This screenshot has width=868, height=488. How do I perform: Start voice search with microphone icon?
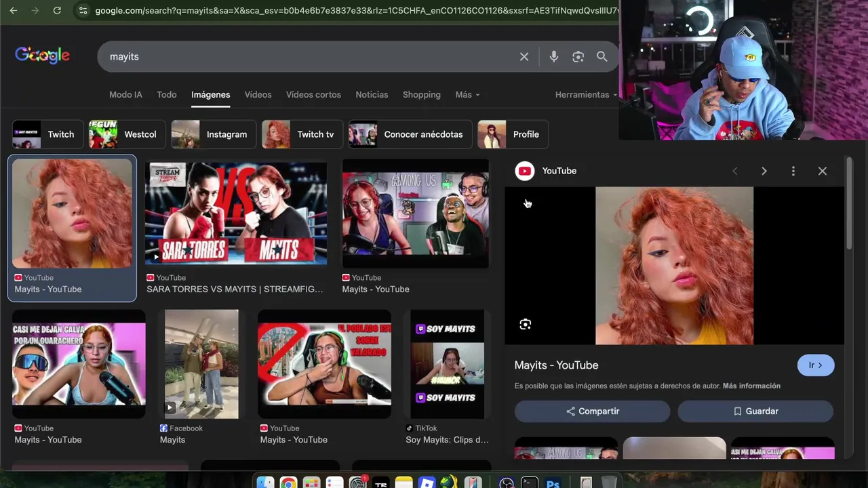click(554, 57)
